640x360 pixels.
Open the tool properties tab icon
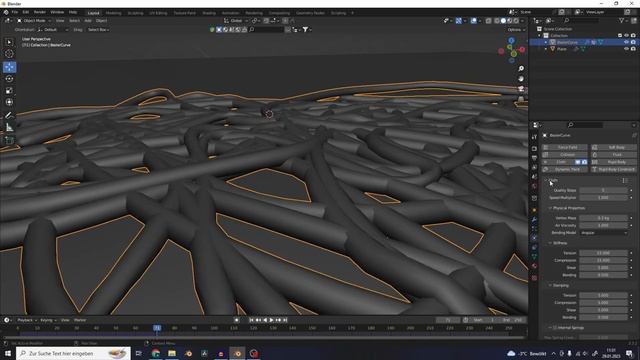534,137
